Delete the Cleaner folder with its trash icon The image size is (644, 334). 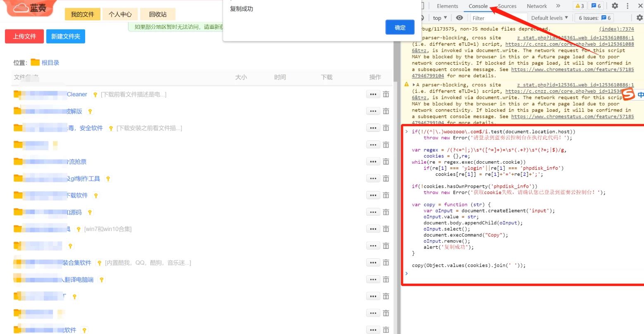point(386,94)
